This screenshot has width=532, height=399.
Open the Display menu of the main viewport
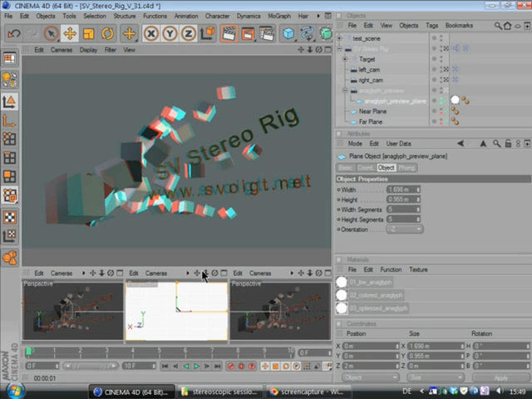(88, 50)
